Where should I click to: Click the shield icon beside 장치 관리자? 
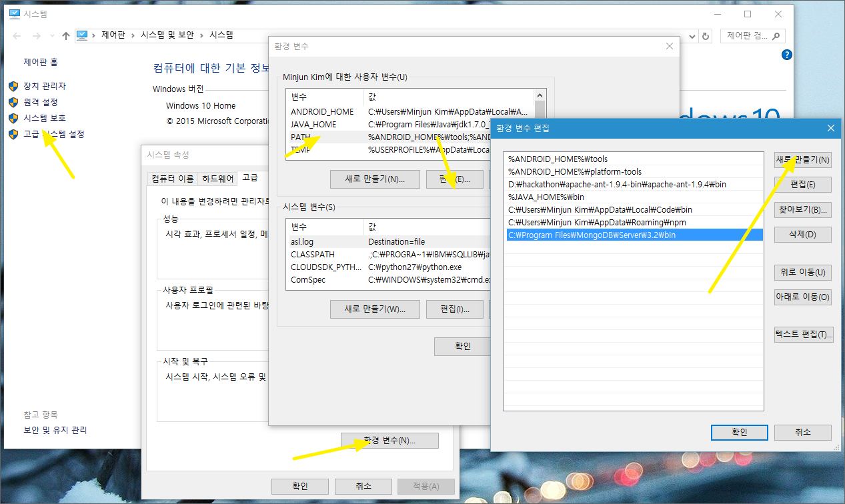13,85
